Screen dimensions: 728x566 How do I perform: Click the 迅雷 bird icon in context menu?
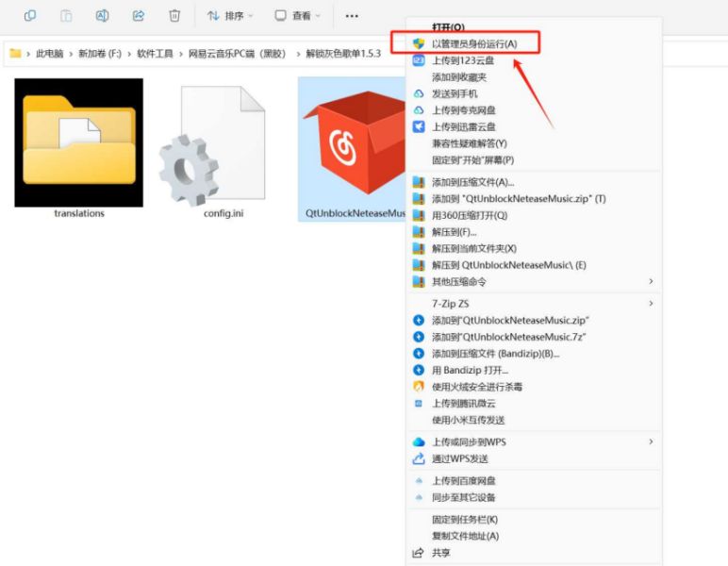[x=419, y=126]
